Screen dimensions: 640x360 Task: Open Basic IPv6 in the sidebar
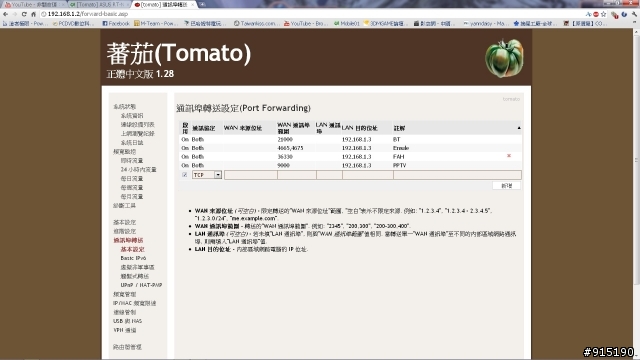(133, 258)
